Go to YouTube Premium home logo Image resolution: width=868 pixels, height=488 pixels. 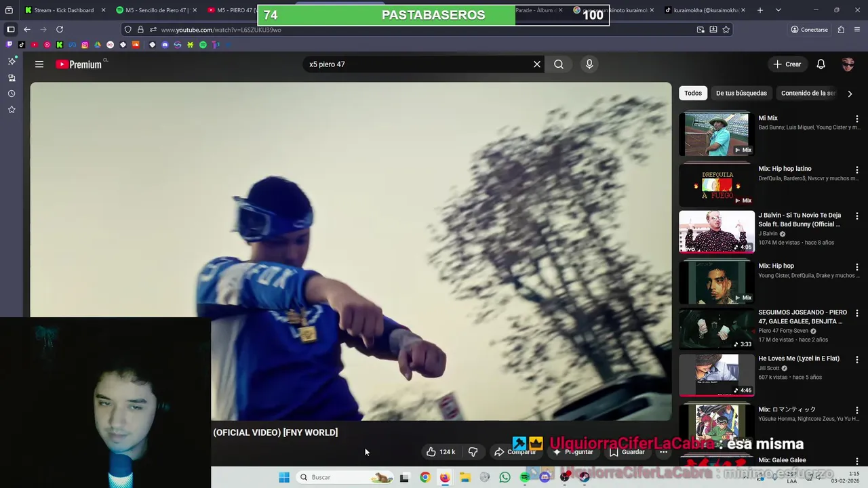(79, 64)
